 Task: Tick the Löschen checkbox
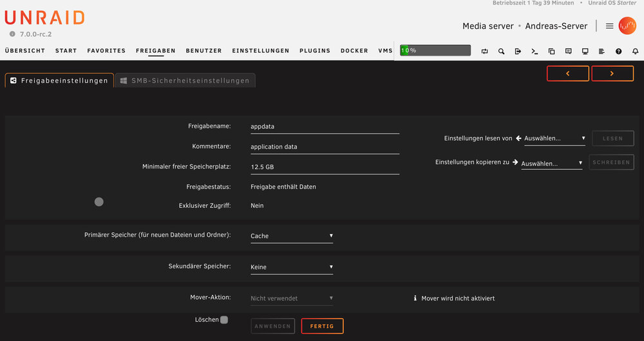click(224, 320)
